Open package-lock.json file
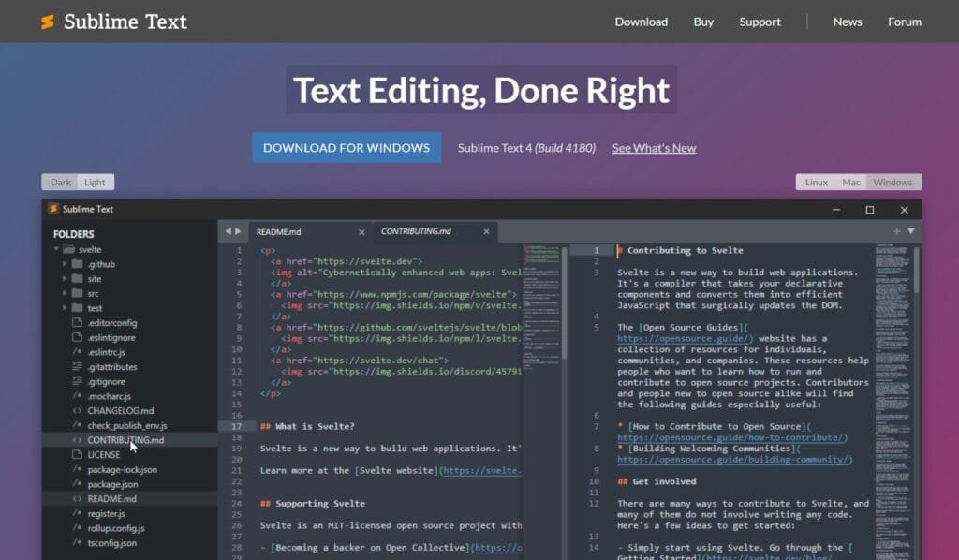 pos(123,469)
